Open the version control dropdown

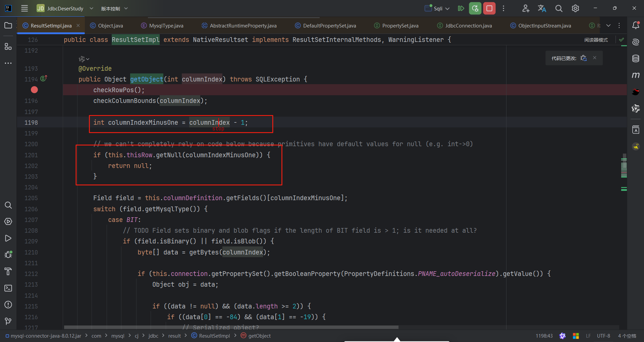(114, 8)
